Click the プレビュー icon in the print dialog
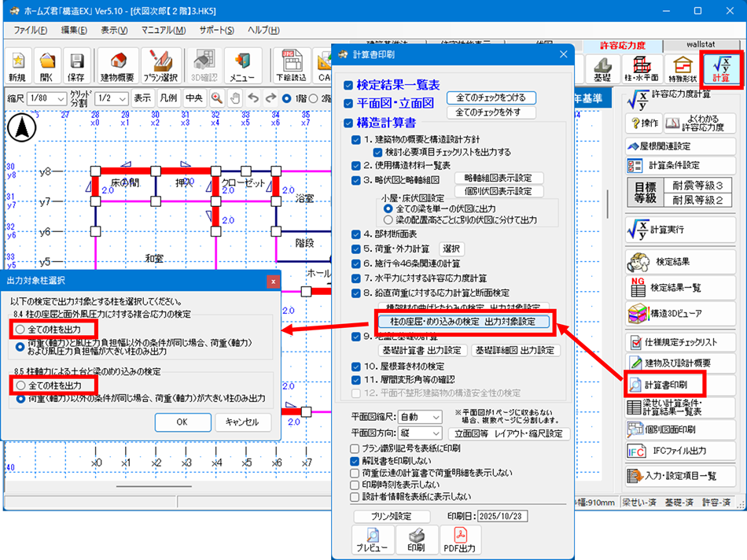This screenshot has width=747, height=560. pyautogui.click(x=371, y=540)
